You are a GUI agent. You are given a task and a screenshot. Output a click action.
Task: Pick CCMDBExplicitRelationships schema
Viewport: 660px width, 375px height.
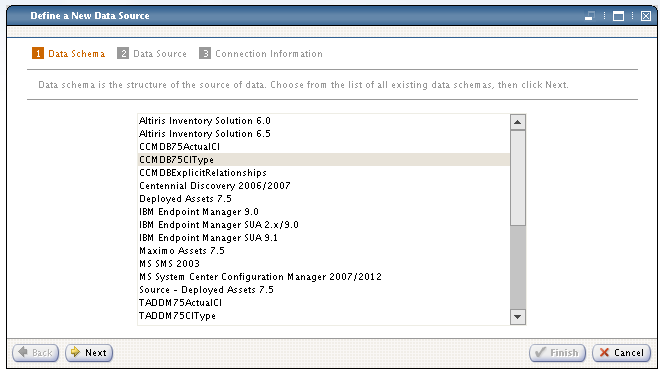pos(323,173)
